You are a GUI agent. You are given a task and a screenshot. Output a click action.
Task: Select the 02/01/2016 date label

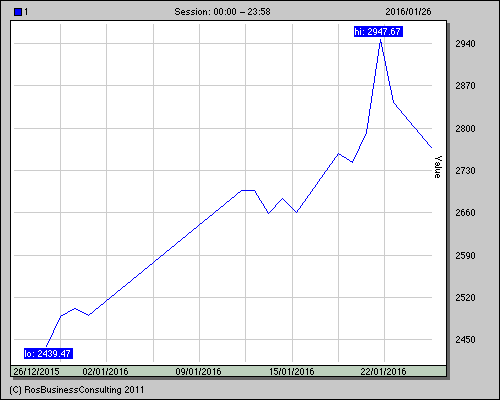pos(105,371)
